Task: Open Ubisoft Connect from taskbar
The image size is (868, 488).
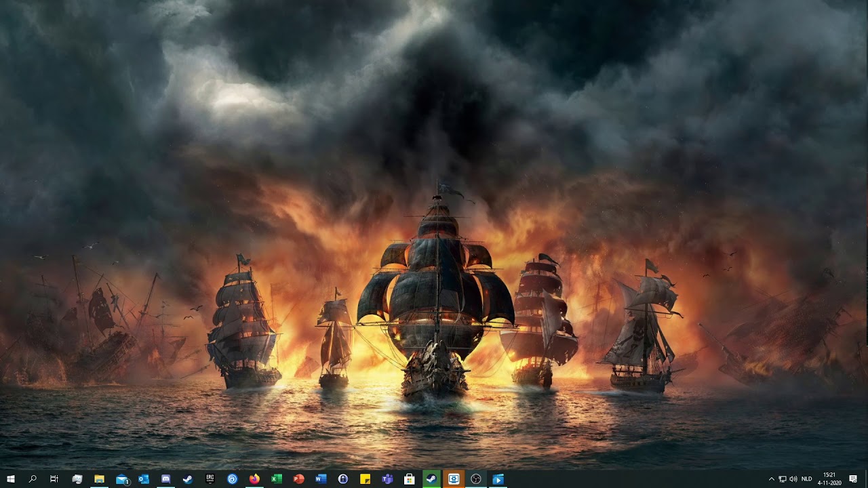Action: pyautogui.click(x=233, y=479)
